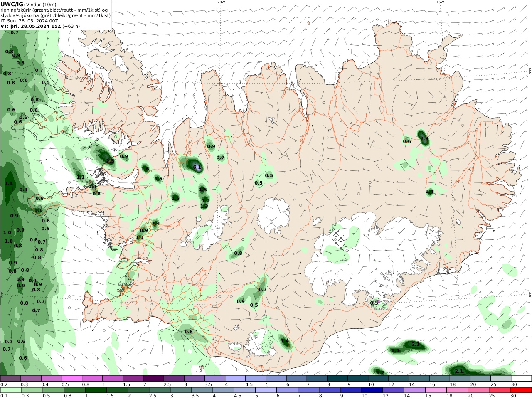Click the cross-hatched area on the glacier
This screenshot has width=532, height=399.
(340, 240)
